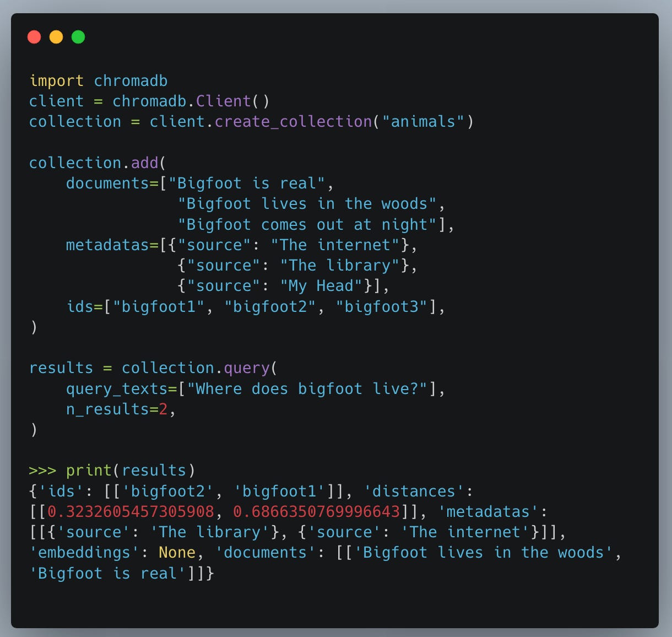Click 'chromadb.Client()' in the client assignment
Image resolution: width=672 pixels, height=637 pixels.
click(x=191, y=101)
